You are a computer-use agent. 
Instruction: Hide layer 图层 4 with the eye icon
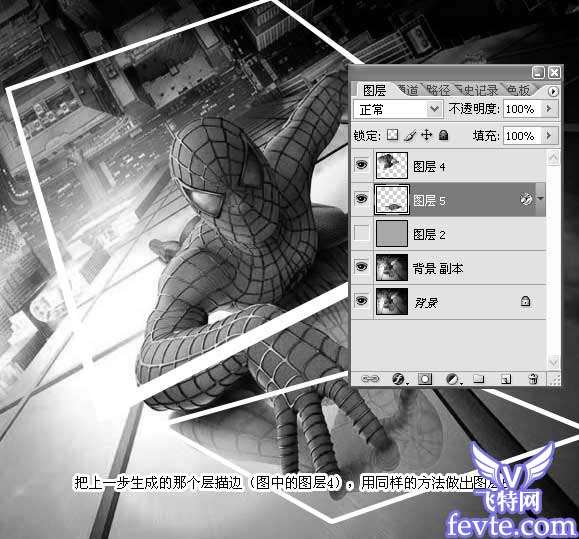pos(362,165)
